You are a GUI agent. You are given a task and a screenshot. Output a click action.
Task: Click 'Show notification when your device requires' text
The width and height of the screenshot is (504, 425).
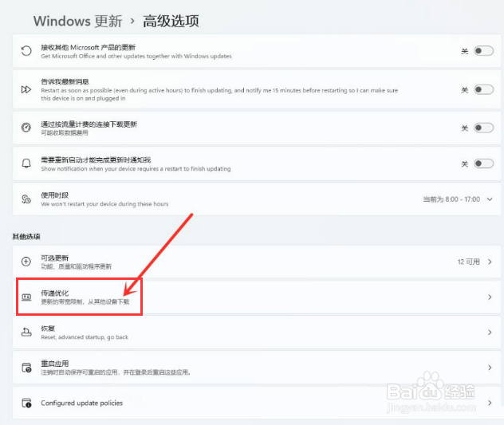[x=136, y=169]
